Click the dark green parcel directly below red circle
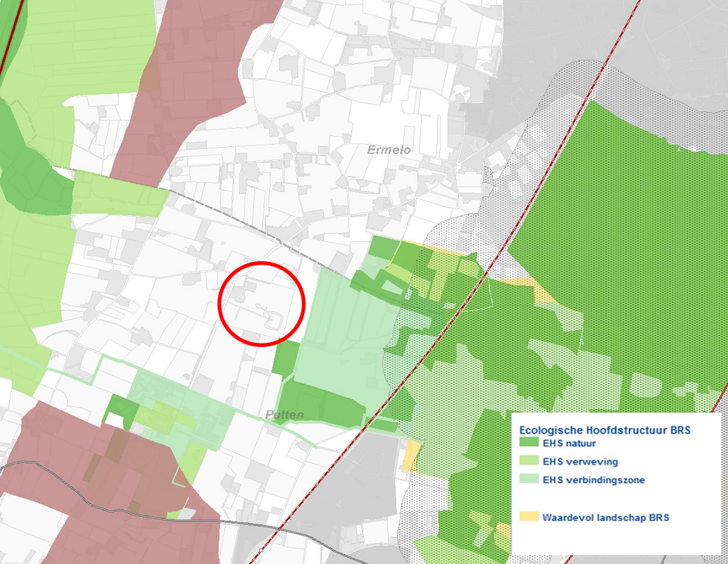Viewport: 728px width, 564px height. click(285, 358)
